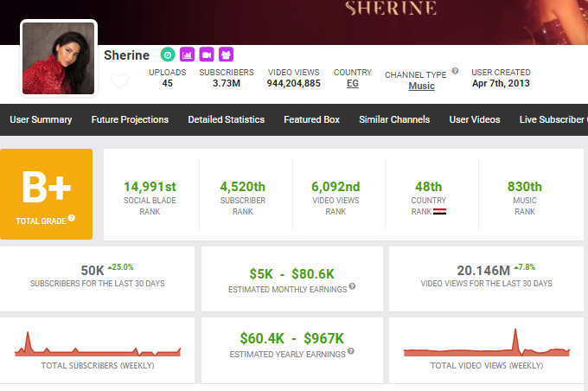Go to the Featured Box tab
Screen dimensions: 588x391
[x=311, y=119]
